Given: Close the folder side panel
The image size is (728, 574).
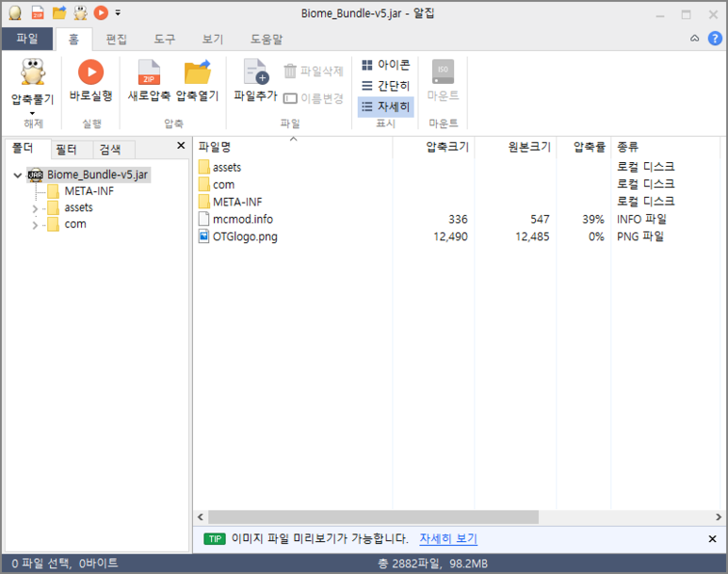Looking at the screenshot, I should (x=181, y=146).
